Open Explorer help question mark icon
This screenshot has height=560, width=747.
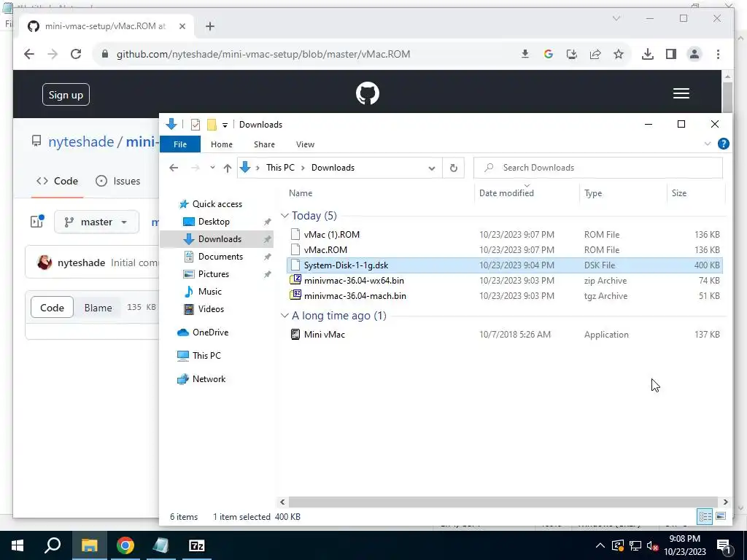pos(723,144)
